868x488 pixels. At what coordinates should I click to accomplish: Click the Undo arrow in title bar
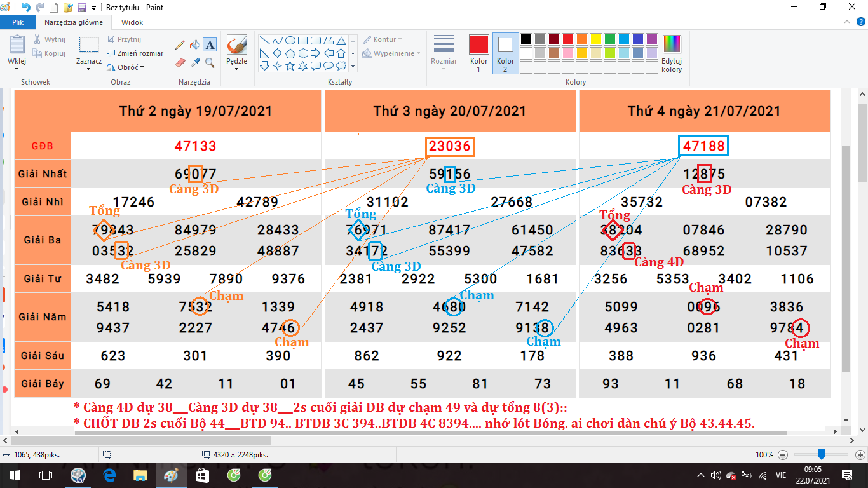[x=26, y=8]
